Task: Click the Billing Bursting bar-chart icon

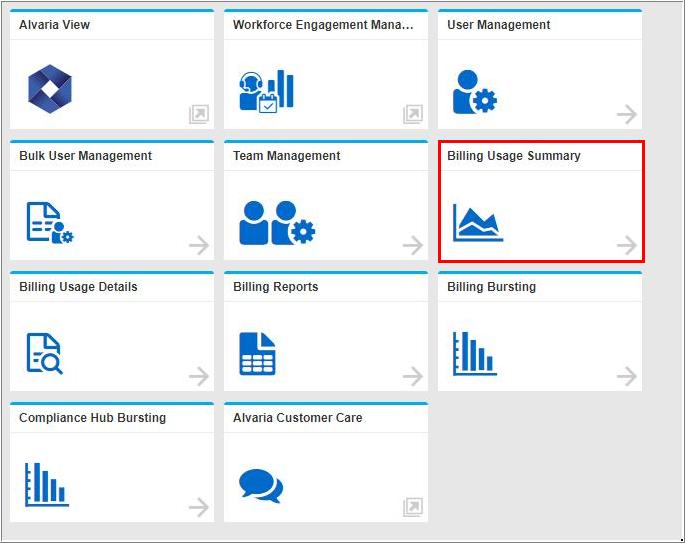Action: coord(474,354)
